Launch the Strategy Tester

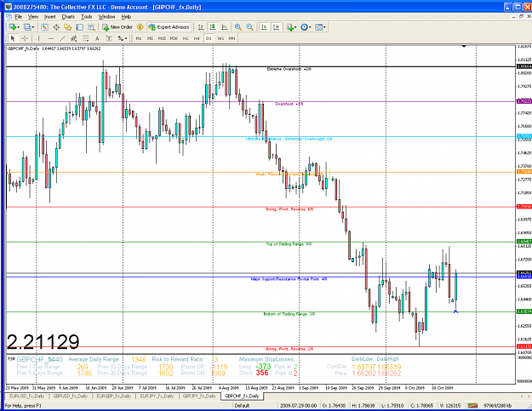(x=91, y=27)
